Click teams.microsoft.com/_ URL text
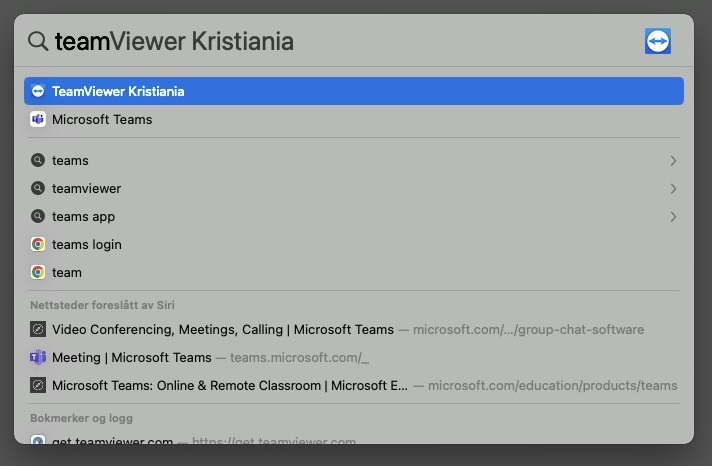This screenshot has width=712, height=466. [299, 358]
